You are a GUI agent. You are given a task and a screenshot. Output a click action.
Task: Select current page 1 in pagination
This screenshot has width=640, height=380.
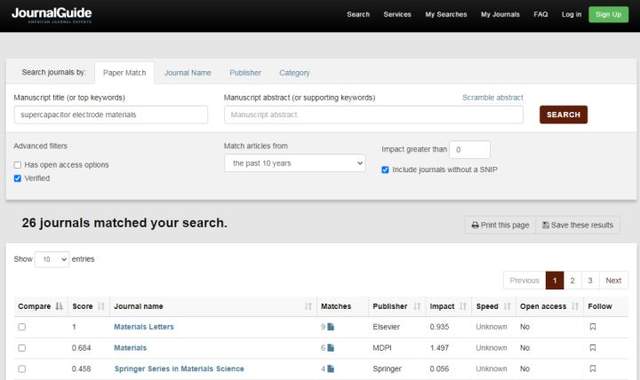point(555,280)
